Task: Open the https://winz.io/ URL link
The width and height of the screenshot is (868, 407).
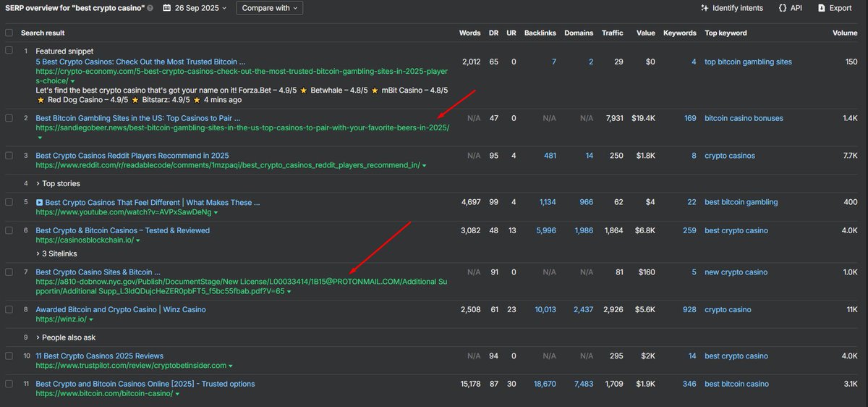Action: [61, 319]
